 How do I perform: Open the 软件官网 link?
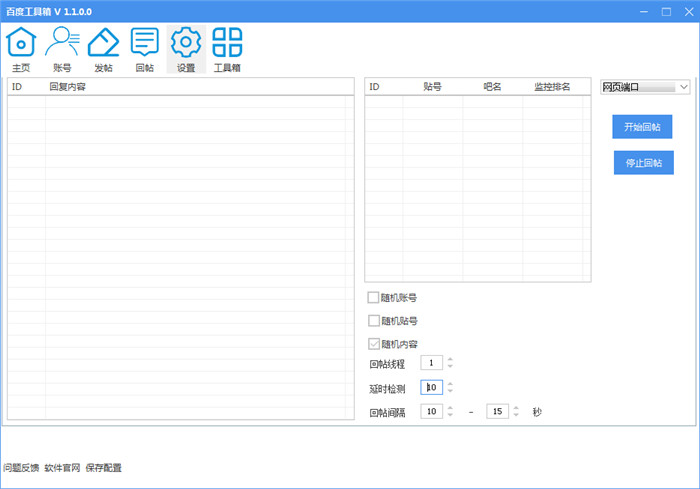point(62,468)
